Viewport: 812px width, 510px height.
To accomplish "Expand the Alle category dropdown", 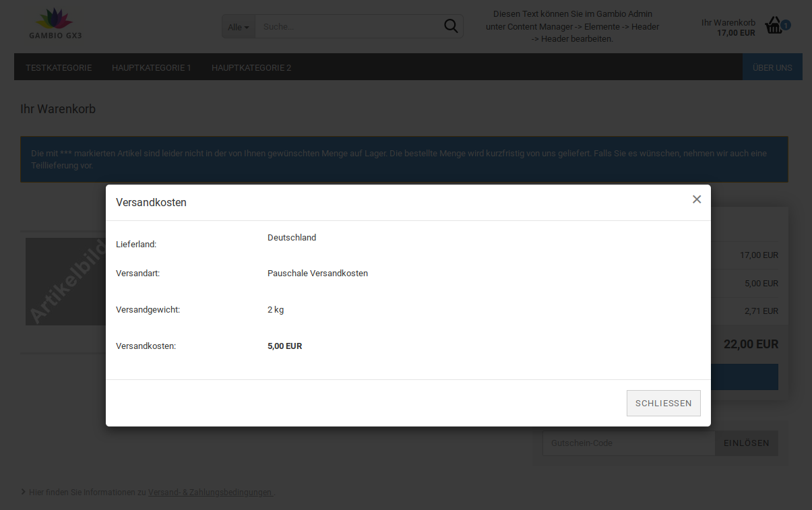I will point(239,27).
